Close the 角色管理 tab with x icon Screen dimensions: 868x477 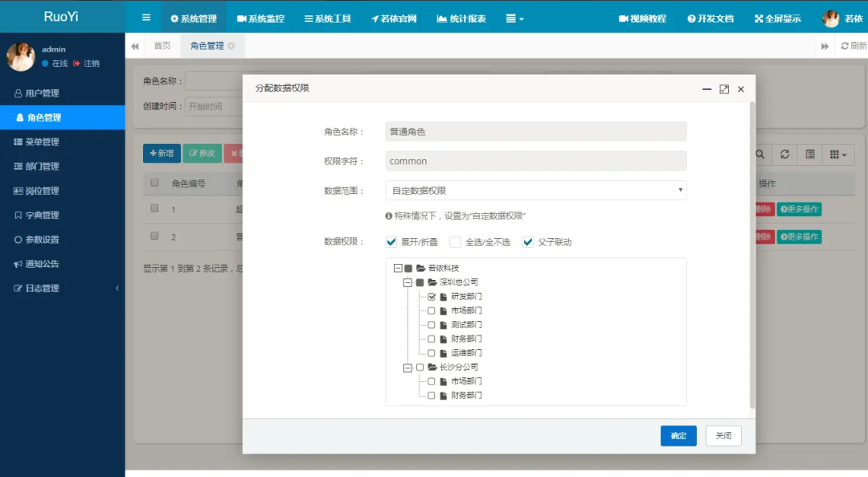coord(231,46)
